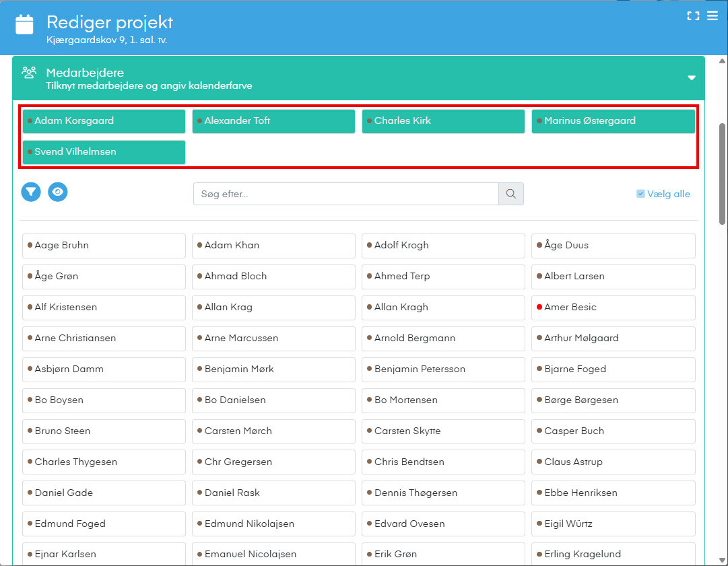728x566 pixels.
Task: Open the employee filter funnel
Action: pyautogui.click(x=31, y=192)
